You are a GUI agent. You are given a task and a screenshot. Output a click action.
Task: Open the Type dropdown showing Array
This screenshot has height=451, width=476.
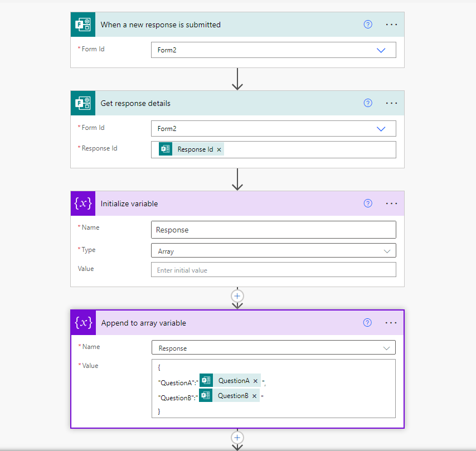click(x=387, y=250)
